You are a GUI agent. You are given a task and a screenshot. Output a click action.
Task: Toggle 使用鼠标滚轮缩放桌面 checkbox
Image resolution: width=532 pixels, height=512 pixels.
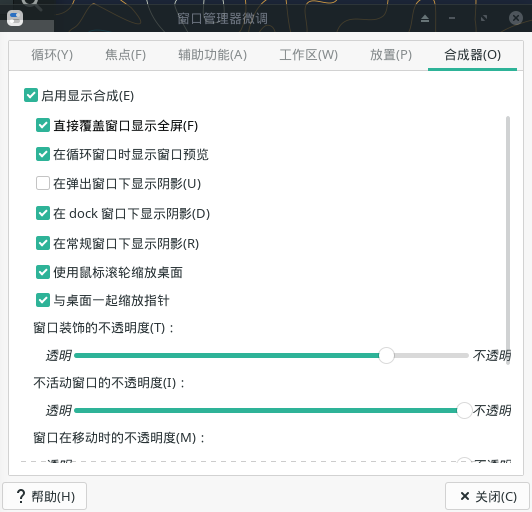pyautogui.click(x=43, y=272)
